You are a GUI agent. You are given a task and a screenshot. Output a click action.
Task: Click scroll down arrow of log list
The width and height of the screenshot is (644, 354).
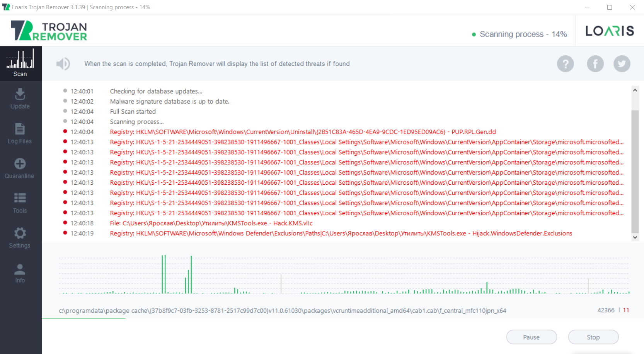(x=635, y=237)
